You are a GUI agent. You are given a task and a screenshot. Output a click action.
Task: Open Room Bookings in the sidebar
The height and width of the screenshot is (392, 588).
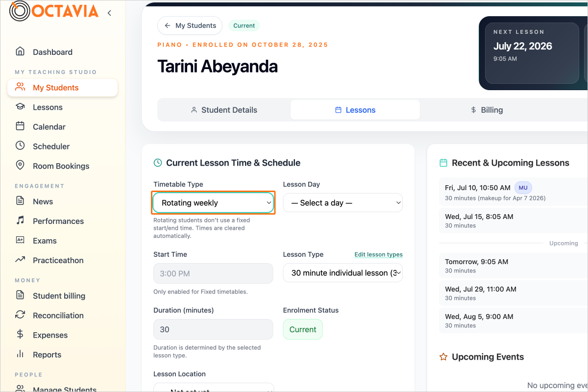point(62,166)
